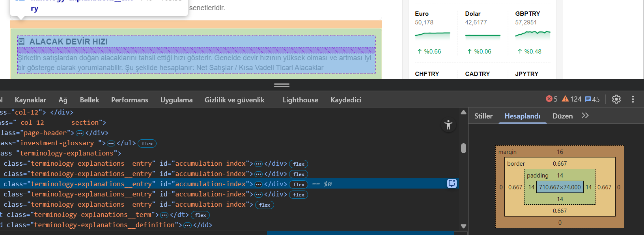
Task: Expand the page-header ellipsis
Action: click(80, 133)
